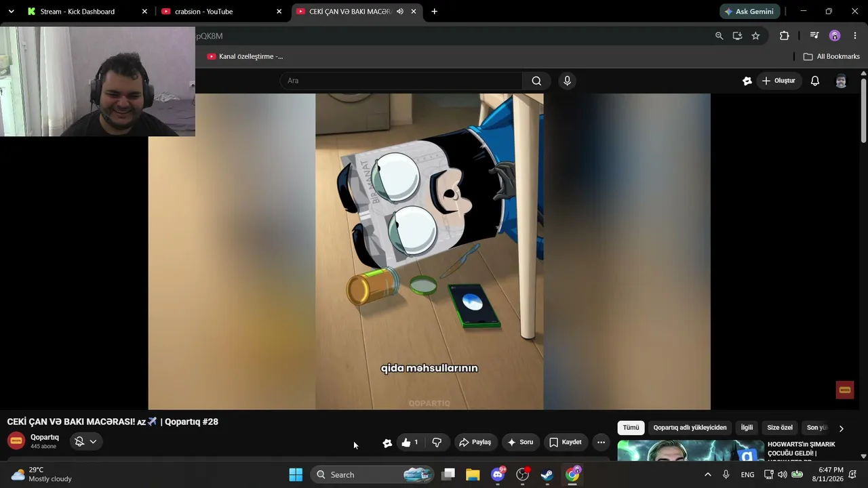Open the more actions ellipsis menu
868x488 pixels.
[601, 442]
